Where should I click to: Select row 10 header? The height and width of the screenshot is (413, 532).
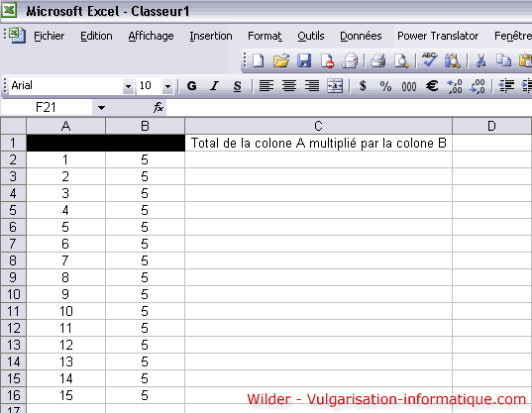[x=13, y=294]
